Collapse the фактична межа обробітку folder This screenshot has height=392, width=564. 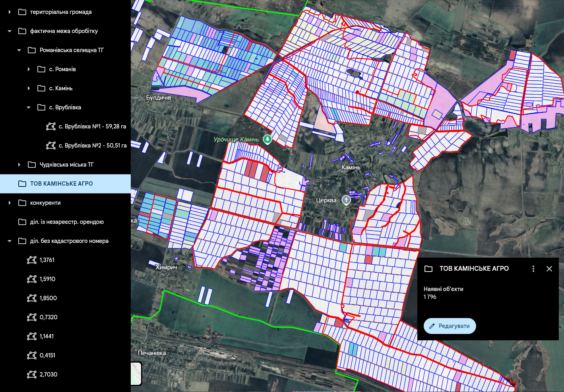pos(10,31)
